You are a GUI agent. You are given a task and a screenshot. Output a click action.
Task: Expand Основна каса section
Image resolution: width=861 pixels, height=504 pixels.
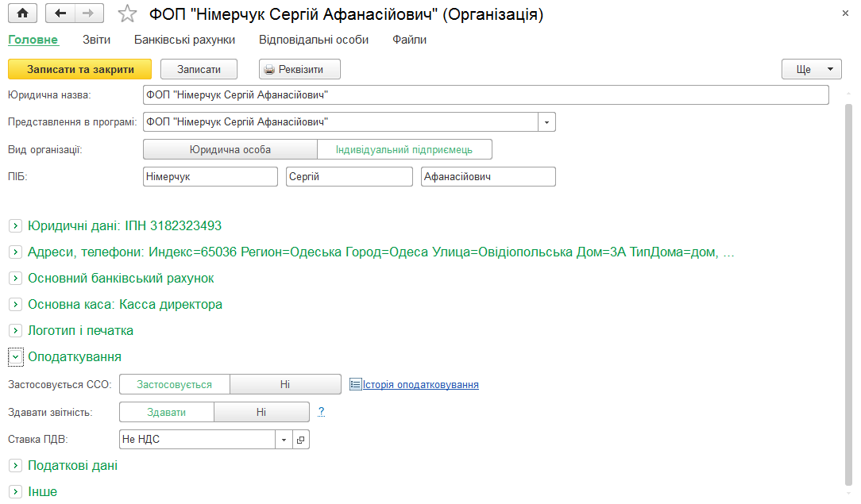click(15, 304)
